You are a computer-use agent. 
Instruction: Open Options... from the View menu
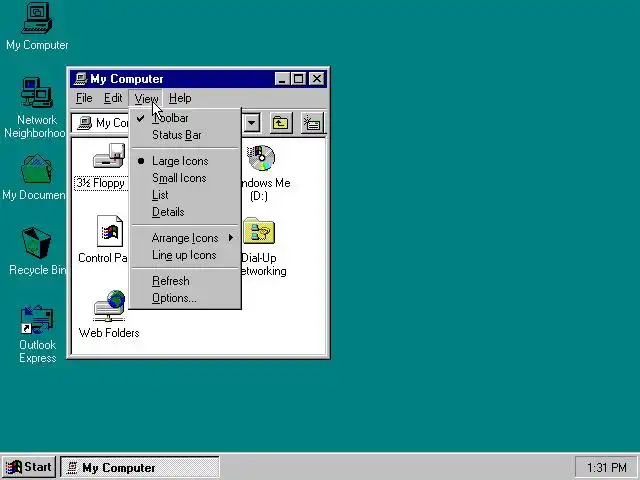(185, 298)
